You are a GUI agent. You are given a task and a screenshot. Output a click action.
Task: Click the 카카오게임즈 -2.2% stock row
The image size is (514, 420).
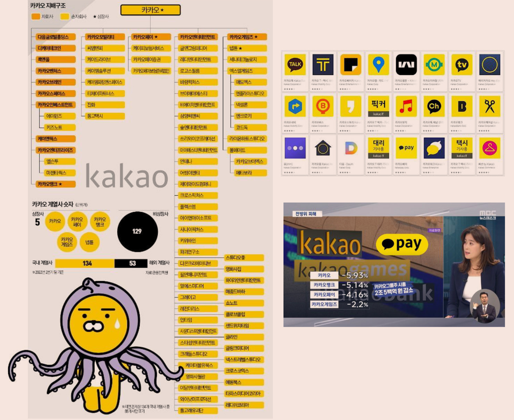pos(339,304)
